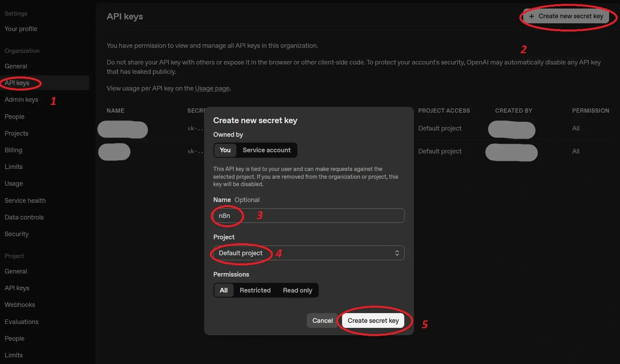Go to Admin keys settings
The height and width of the screenshot is (364, 620).
(21, 100)
